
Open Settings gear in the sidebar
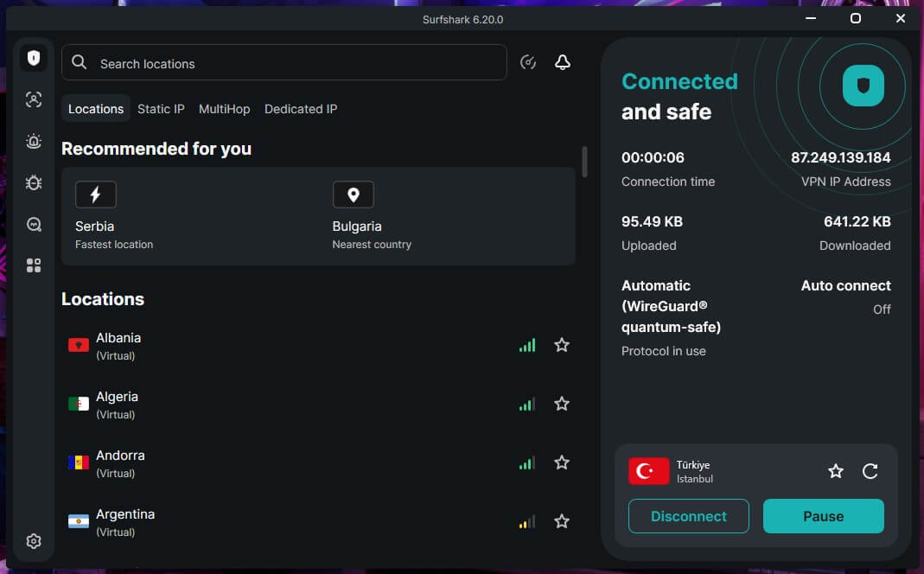34,541
